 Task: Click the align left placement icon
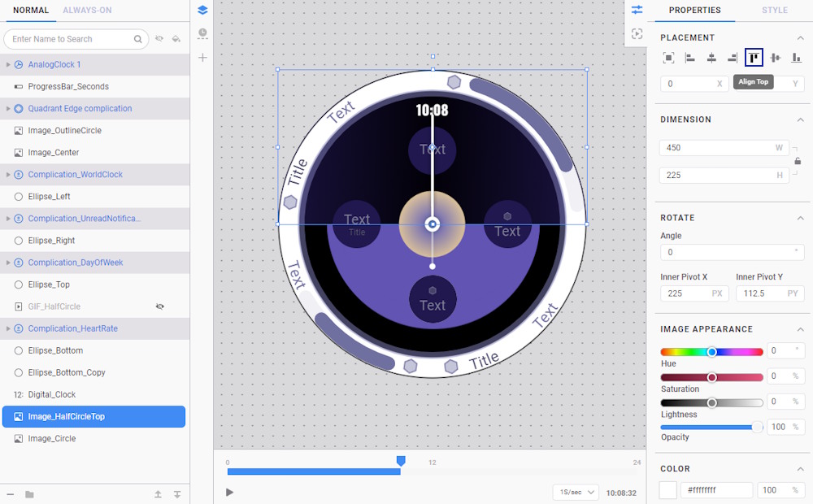[x=690, y=58]
